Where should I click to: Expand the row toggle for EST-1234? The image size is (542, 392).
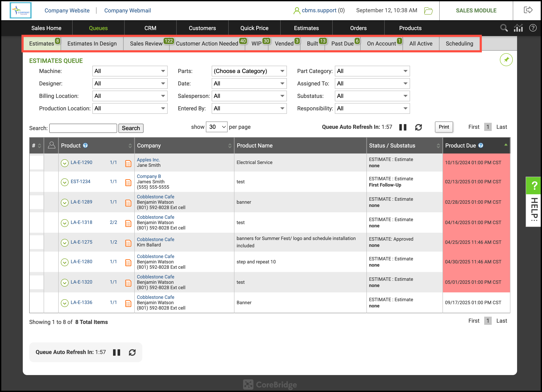point(64,182)
